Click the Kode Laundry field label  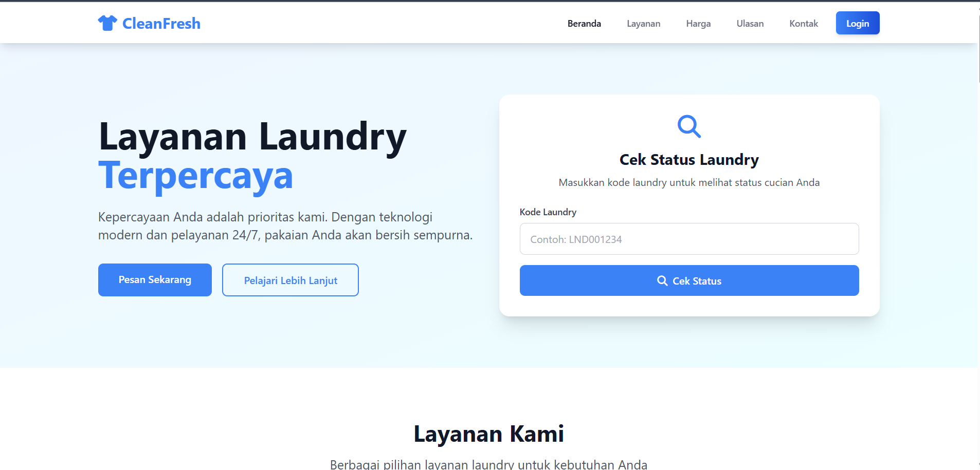[x=548, y=212]
